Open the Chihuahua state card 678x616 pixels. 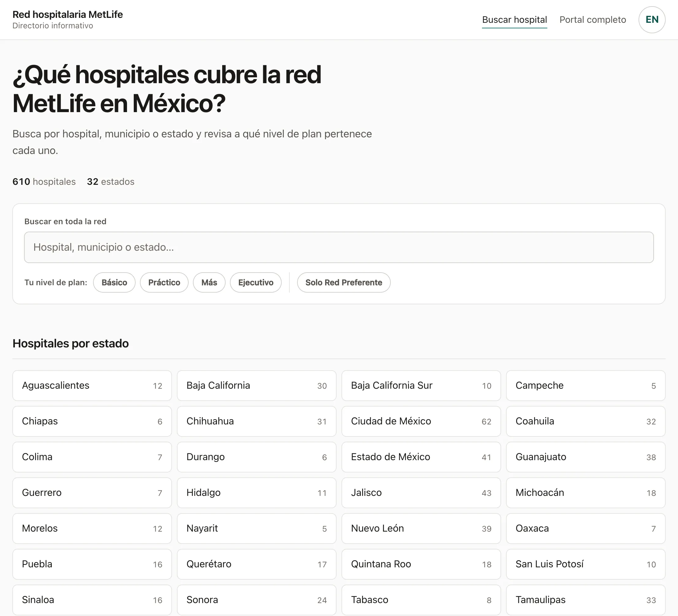[257, 421]
